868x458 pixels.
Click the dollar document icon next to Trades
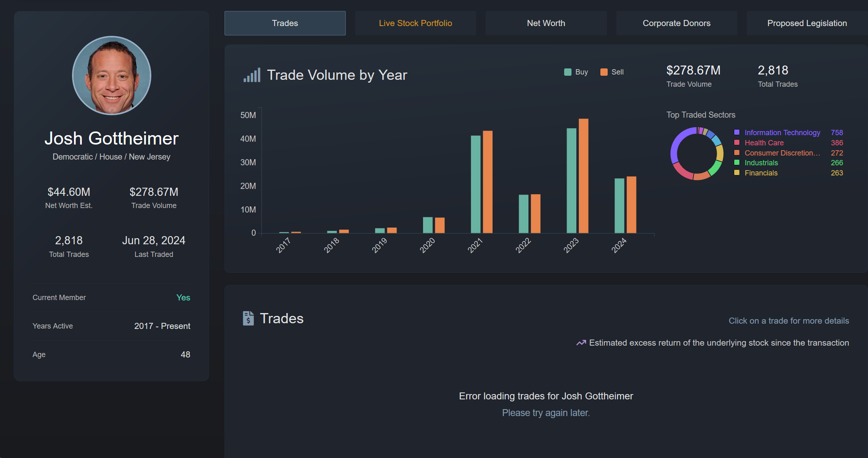(248, 318)
